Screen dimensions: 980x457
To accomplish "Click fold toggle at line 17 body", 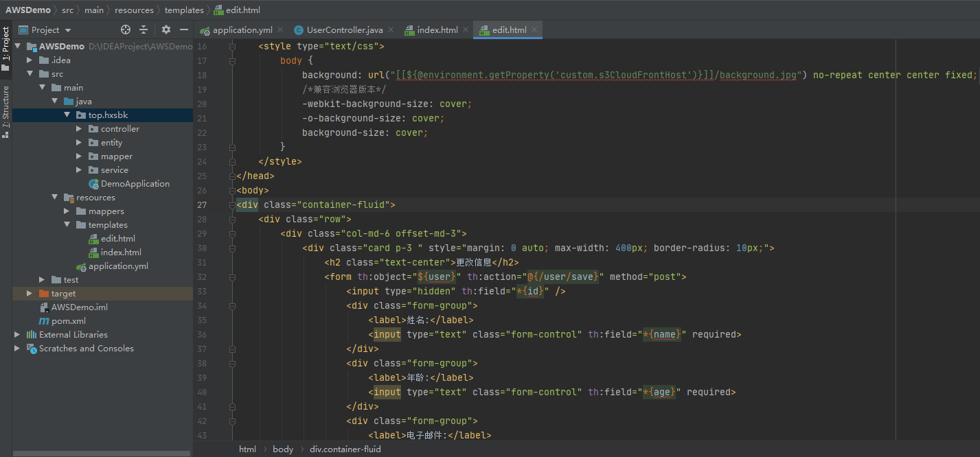I will pos(233,61).
